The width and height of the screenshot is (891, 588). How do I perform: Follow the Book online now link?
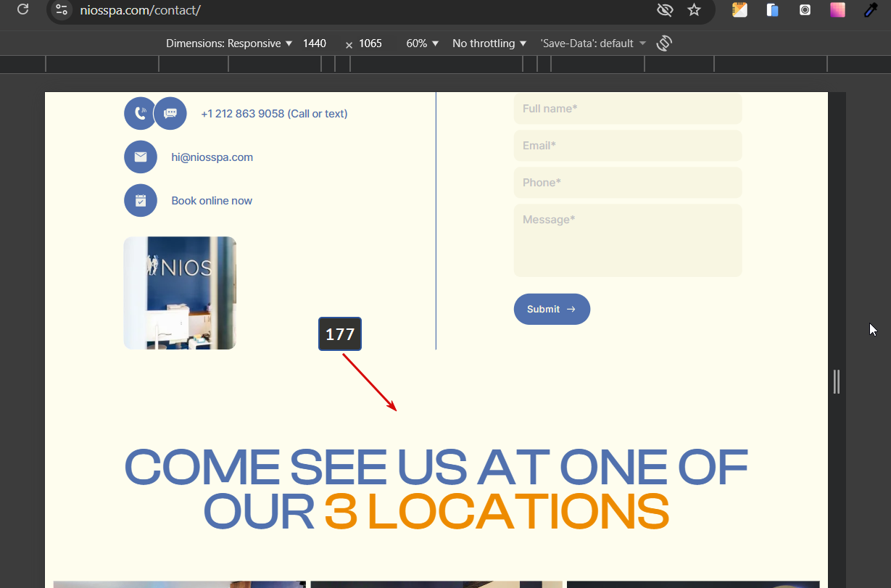coord(212,201)
